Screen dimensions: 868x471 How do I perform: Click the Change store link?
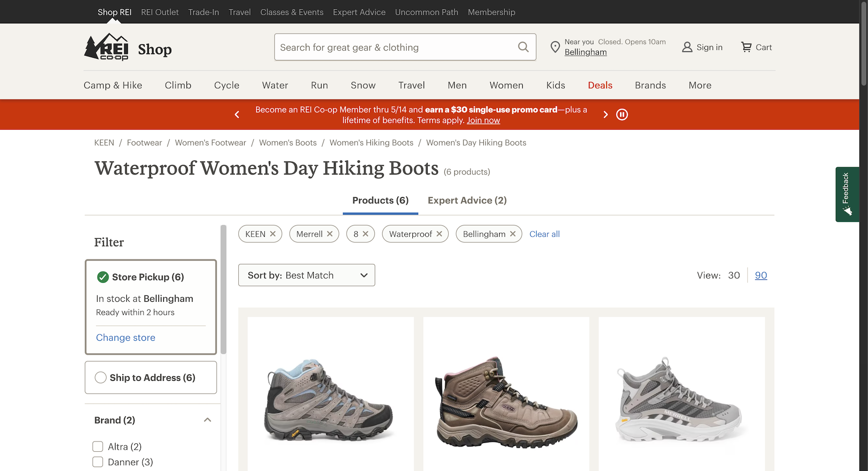pos(126,337)
